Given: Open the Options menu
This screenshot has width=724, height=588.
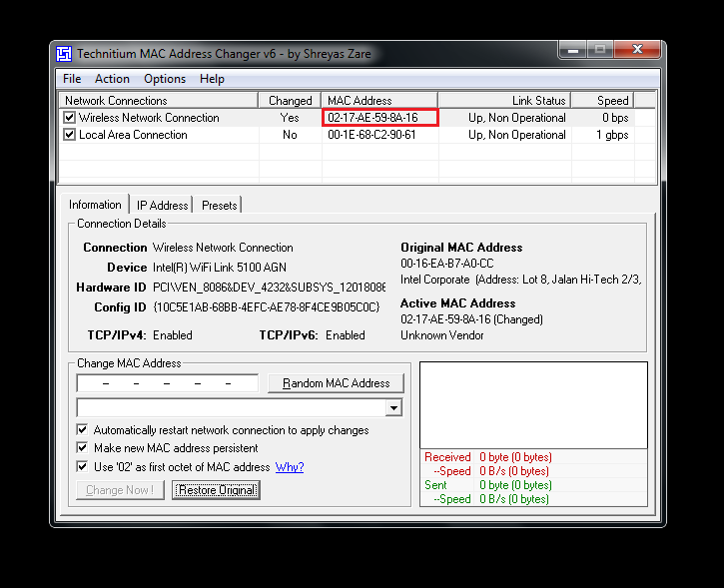Looking at the screenshot, I should tap(165, 79).
